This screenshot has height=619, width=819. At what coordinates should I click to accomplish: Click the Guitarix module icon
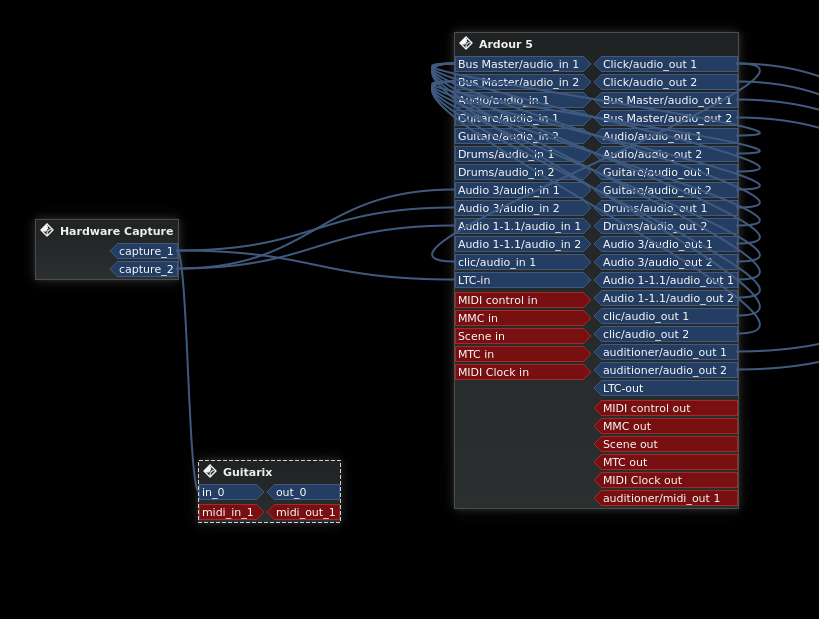210,471
